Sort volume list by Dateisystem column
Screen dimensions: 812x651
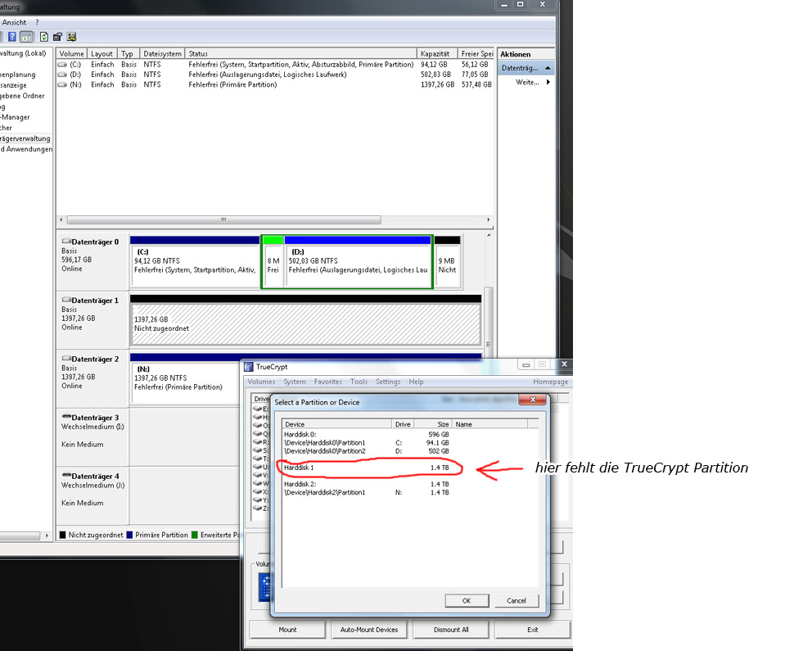(x=162, y=53)
